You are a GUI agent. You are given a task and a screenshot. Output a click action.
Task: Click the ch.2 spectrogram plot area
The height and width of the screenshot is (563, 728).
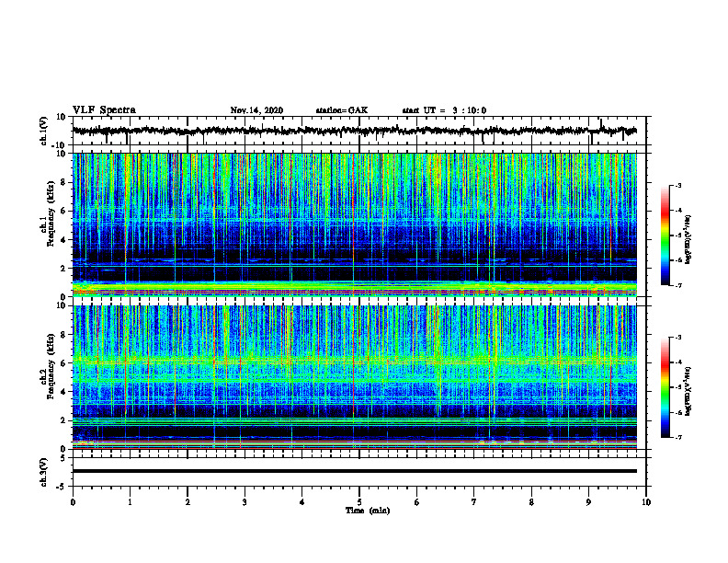coord(355,377)
